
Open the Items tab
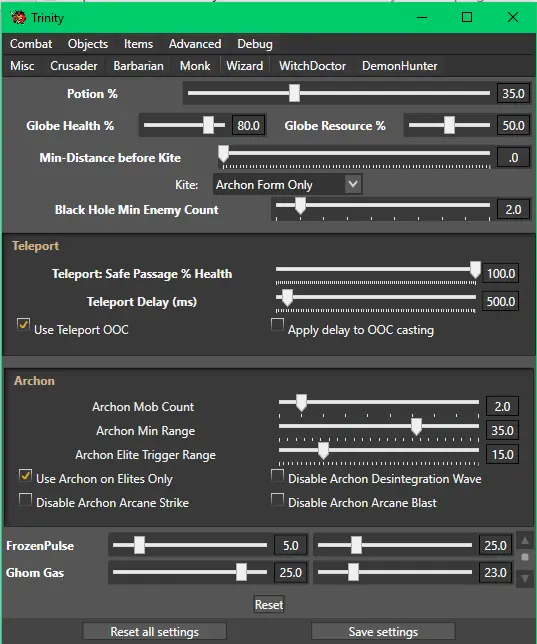coord(138,44)
